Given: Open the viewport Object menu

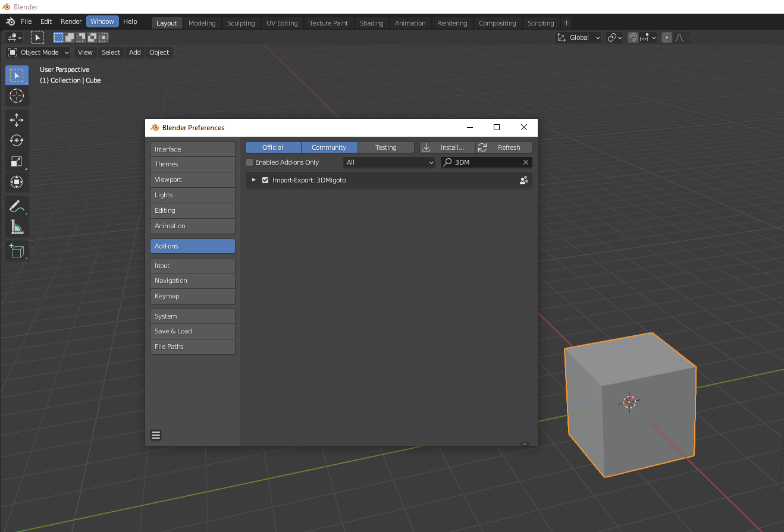Looking at the screenshot, I should pyautogui.click(x=159, y=52).
